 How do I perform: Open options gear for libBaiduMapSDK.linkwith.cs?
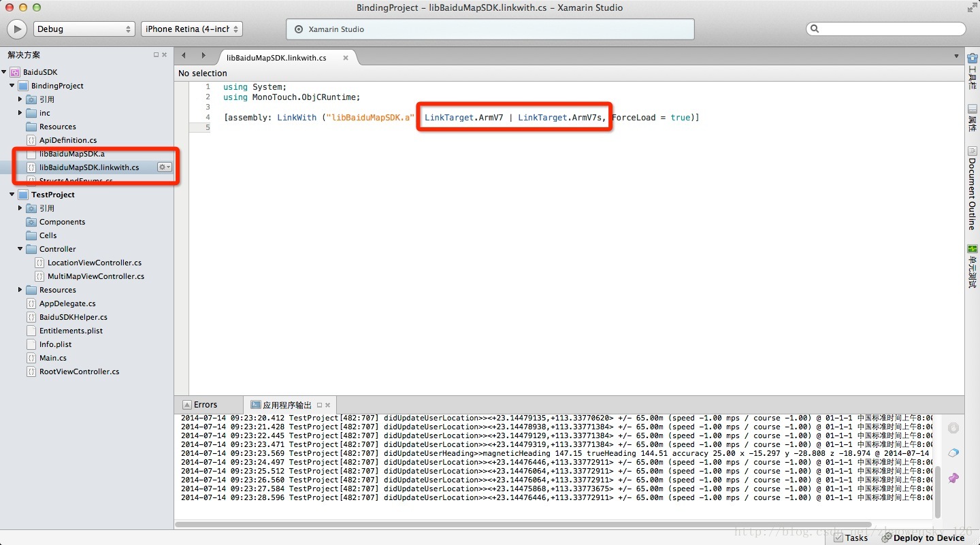pos(165,167)
